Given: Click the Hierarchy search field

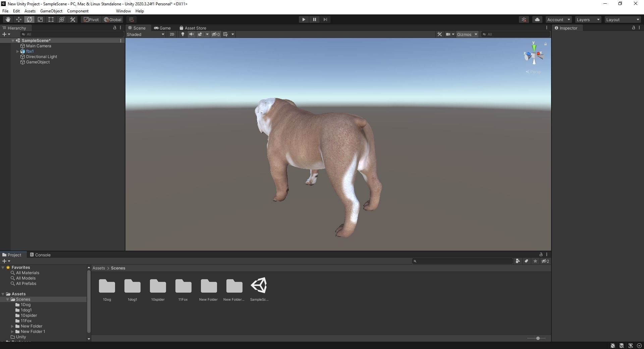Looking at the screenshot, I should tap(72, 34).
